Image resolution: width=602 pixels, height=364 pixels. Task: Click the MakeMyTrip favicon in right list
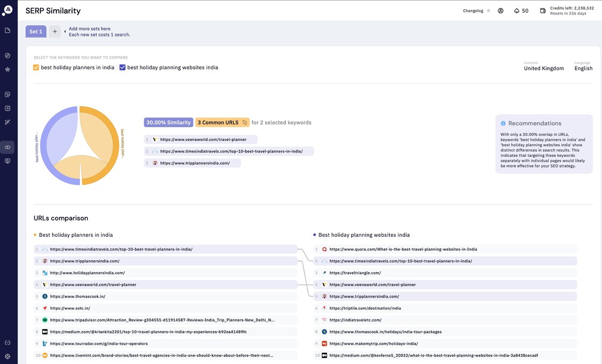coord(325,344)
